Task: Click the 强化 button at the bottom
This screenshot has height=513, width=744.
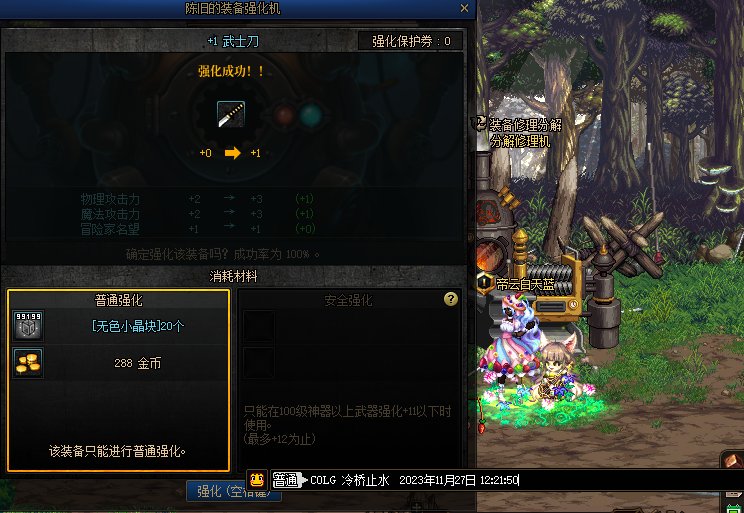Action: point(233,491)
